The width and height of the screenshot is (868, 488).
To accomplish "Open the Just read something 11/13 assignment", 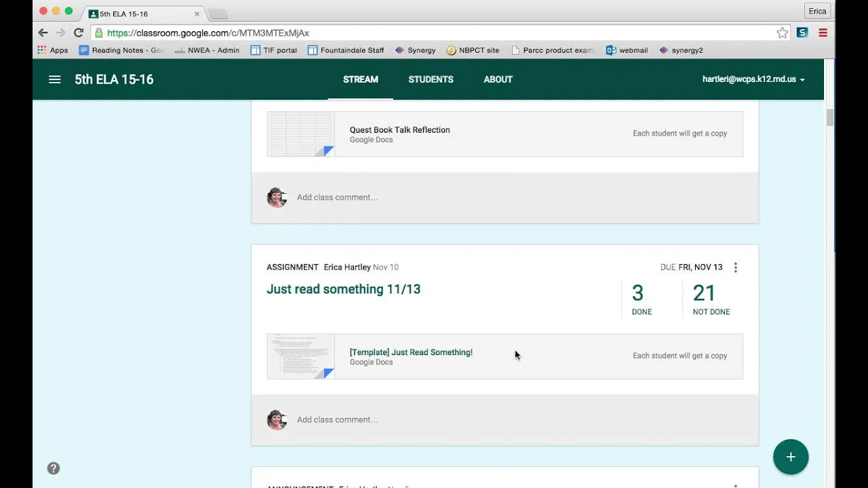I will [344, 289].
